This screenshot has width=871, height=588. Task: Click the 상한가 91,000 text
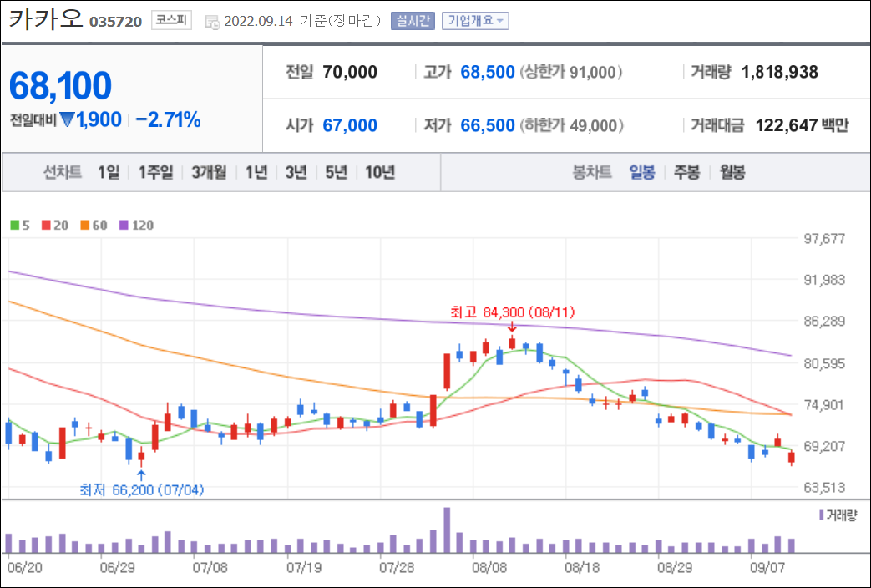571,72
